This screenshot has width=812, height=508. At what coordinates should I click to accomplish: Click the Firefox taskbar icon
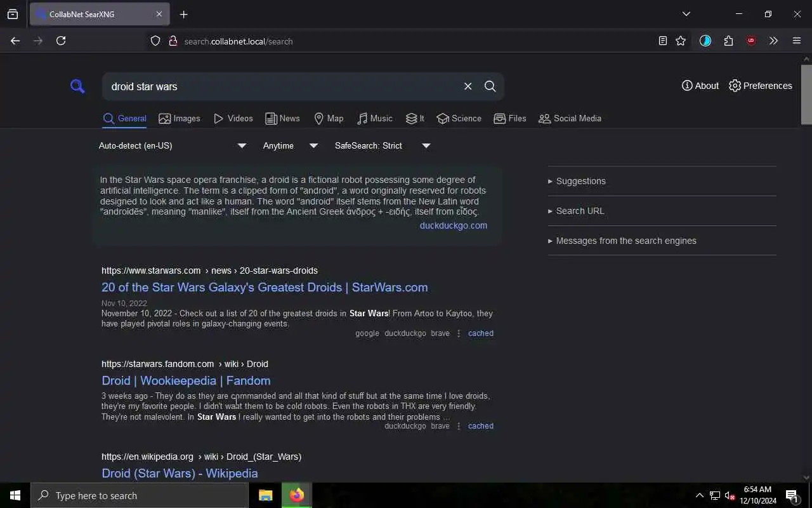[297, 495]
